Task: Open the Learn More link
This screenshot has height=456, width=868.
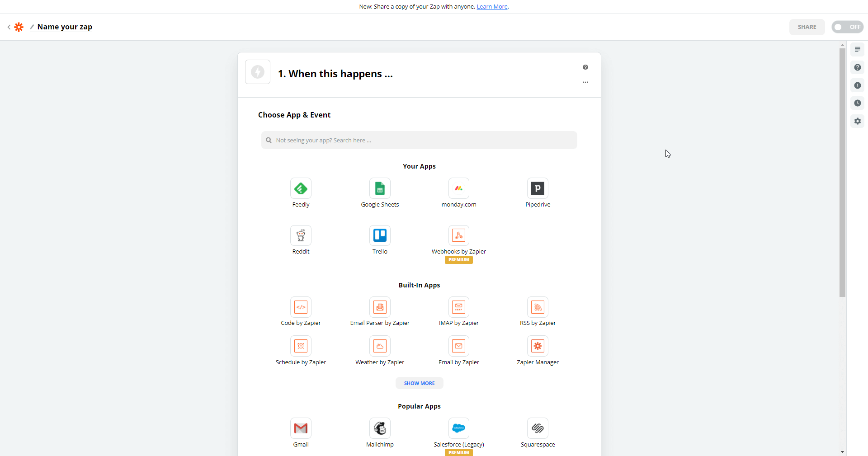Action: coord(492,7)
